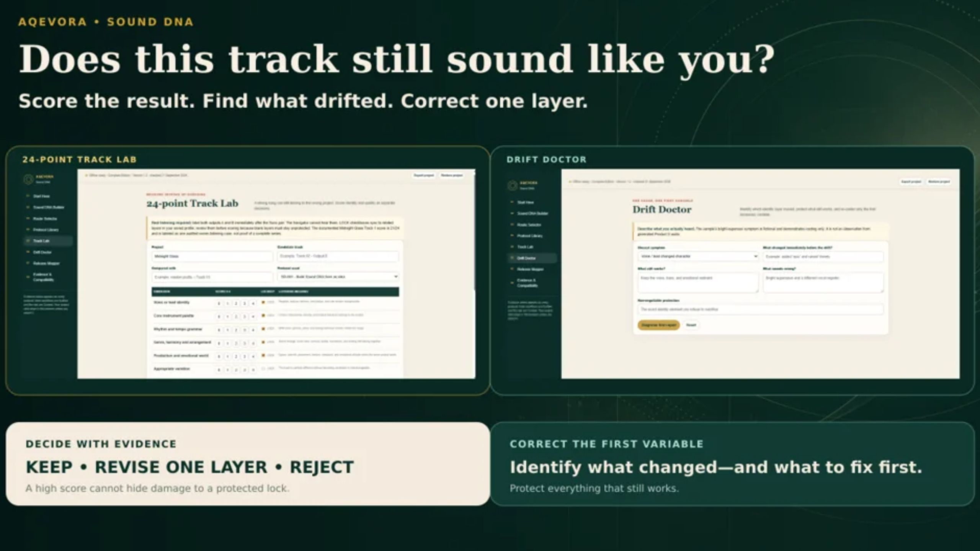
Task: Click the Compared with input field in Track Lab
Action: click(212, 277)
